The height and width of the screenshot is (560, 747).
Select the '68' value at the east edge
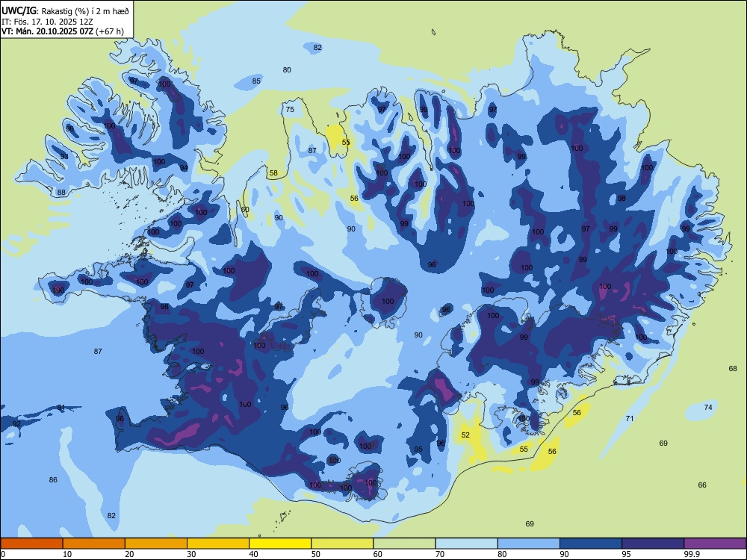coord(733,368)
